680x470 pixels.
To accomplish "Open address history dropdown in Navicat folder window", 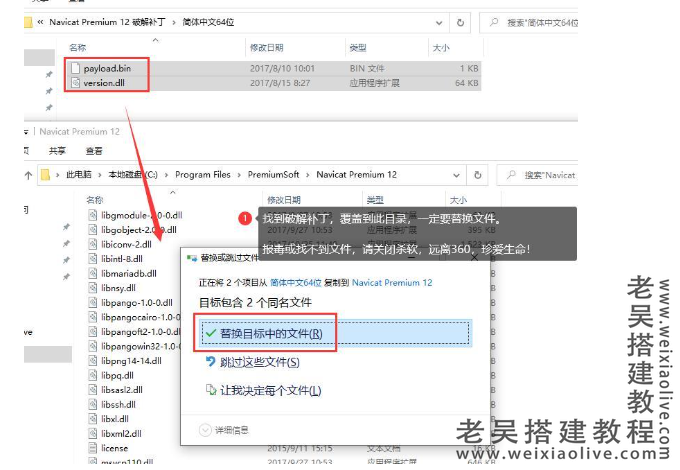I will coord(456,175).
